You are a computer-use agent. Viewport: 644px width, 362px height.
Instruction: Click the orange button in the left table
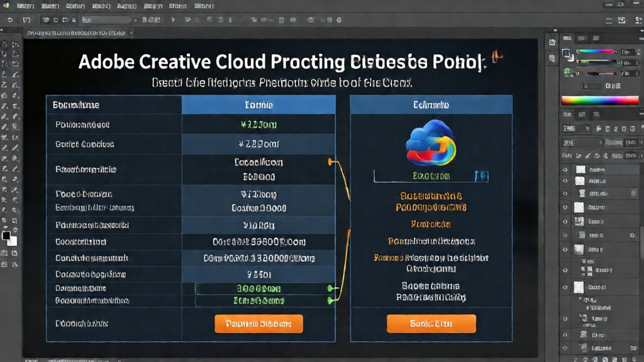(258, 324)
